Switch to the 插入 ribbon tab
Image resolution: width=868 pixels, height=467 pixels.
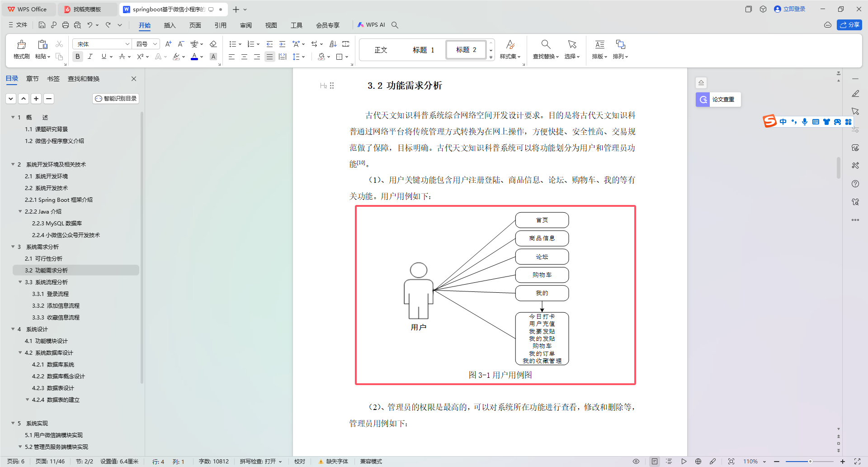pyautogui.click(x=170, y=25)
